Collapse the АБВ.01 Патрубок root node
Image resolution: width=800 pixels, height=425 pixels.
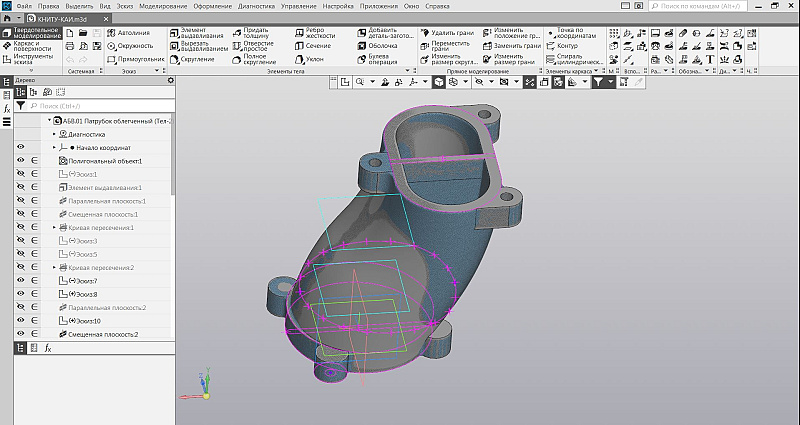pyautogui.click(x=47, y=120)
